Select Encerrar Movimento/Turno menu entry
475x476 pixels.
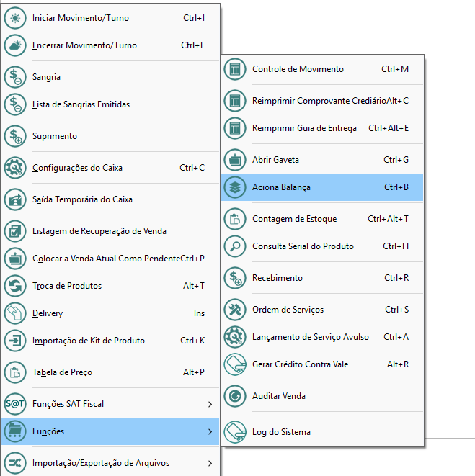pyautogui.click(x=84, y=45)
